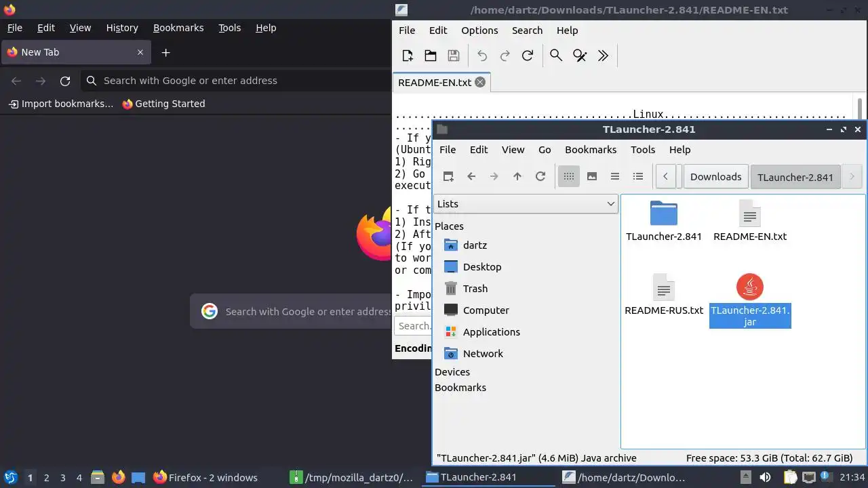Expand the Bookmarks section in the sidebar
Image resolution: width=868 pixels, height=488 pixels.
[x=460, y=388]
